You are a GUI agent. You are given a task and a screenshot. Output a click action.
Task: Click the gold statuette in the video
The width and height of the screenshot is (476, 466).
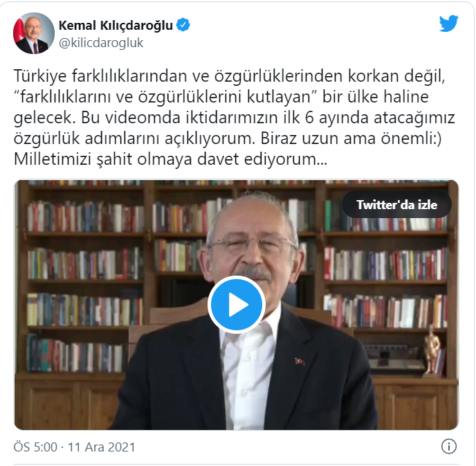click(x=431, y=350)
